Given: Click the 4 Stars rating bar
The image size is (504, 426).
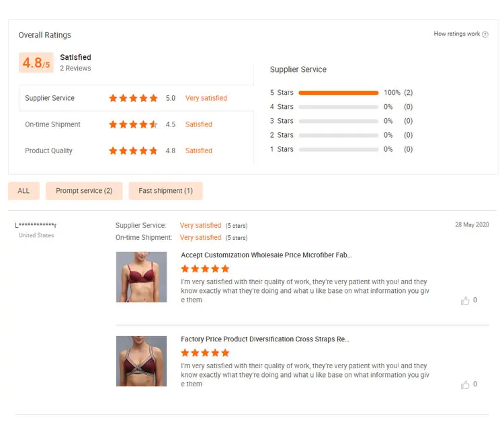Looking at the screenshot, I should pyautogui.click(x=339, y=107).
